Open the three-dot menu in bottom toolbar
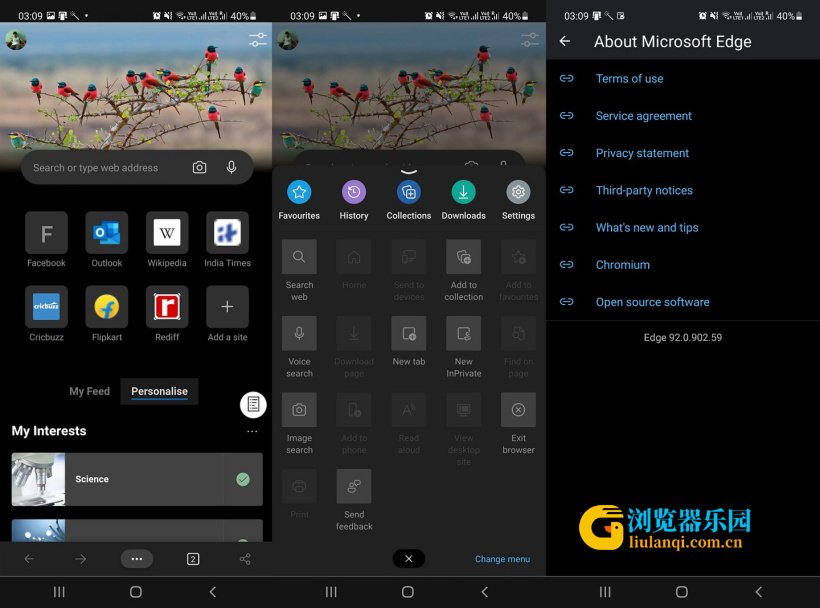Screen dimensions: 820x608 click(136, 559)
